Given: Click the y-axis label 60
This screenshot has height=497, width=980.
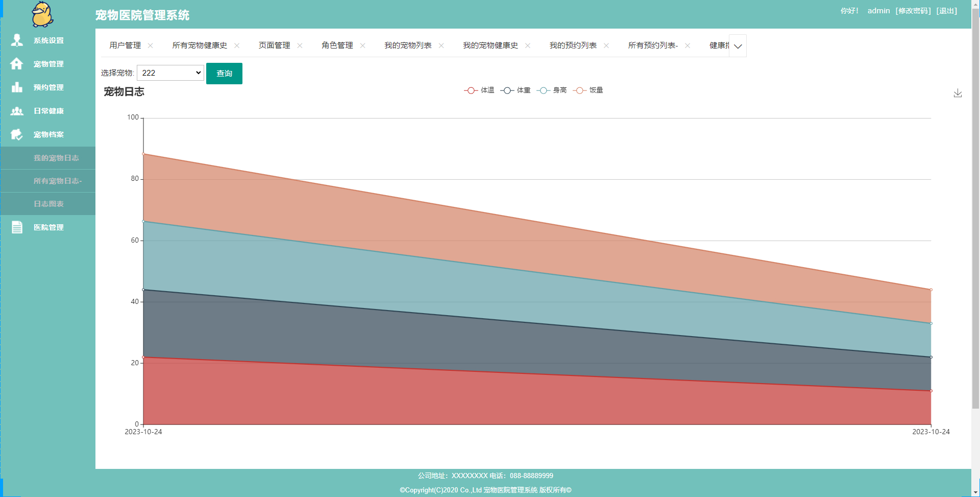Looking at the screenshot, I should [135, 240].
